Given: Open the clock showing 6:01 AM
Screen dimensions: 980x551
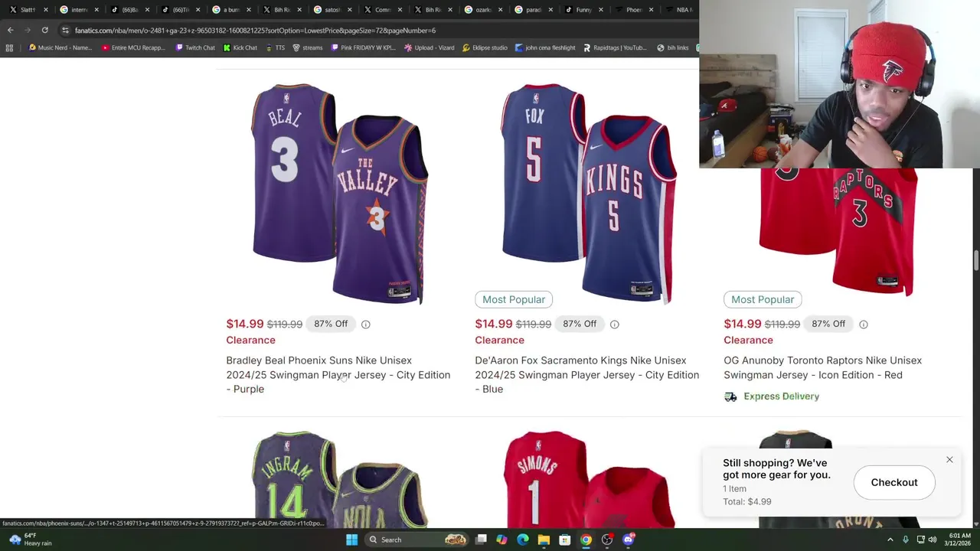Looking at the screenshot, I should click(x=959, y=540).
